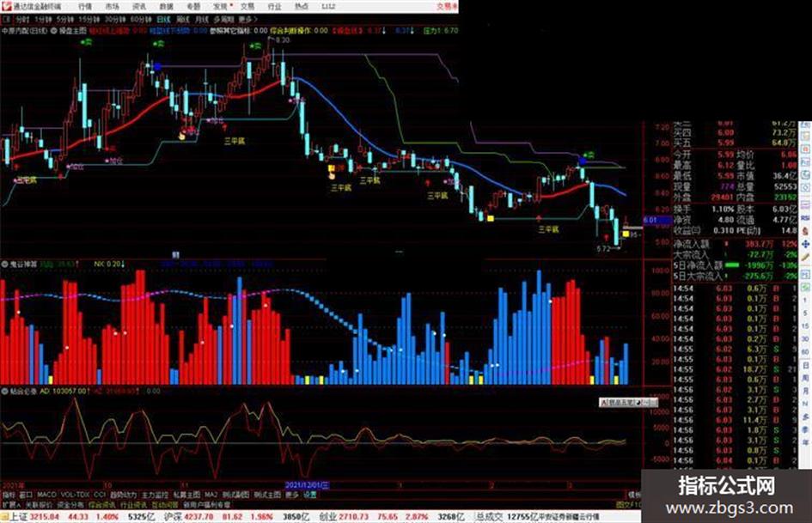
Task: Open the 发现 menu
Action: [x=221, y=7]
